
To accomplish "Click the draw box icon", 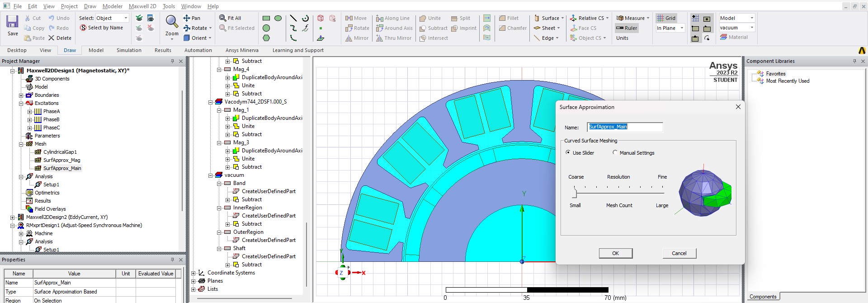I will 321,18.
